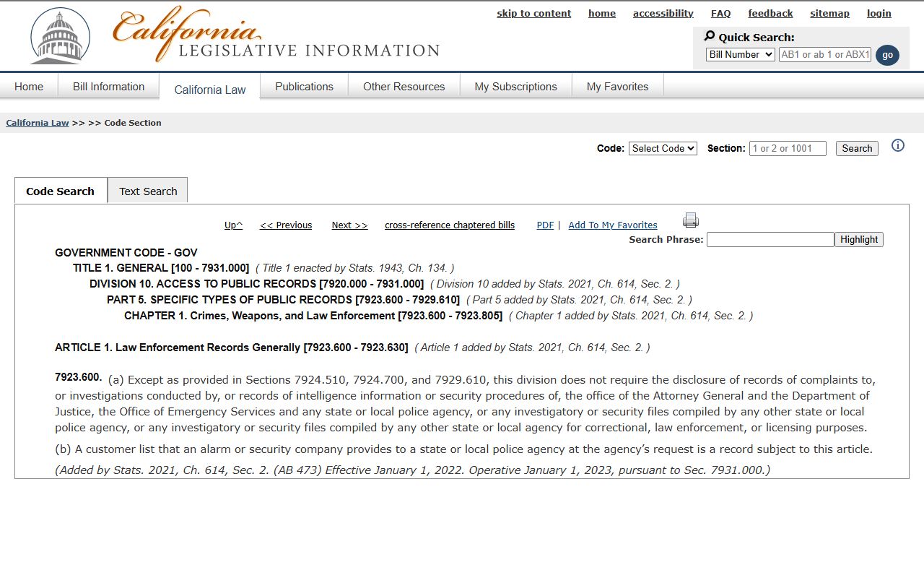Image resolution: width=924 pixels, height=578 pixels.
Task: Open the FAQ link
Action: (x=720, y=13)
